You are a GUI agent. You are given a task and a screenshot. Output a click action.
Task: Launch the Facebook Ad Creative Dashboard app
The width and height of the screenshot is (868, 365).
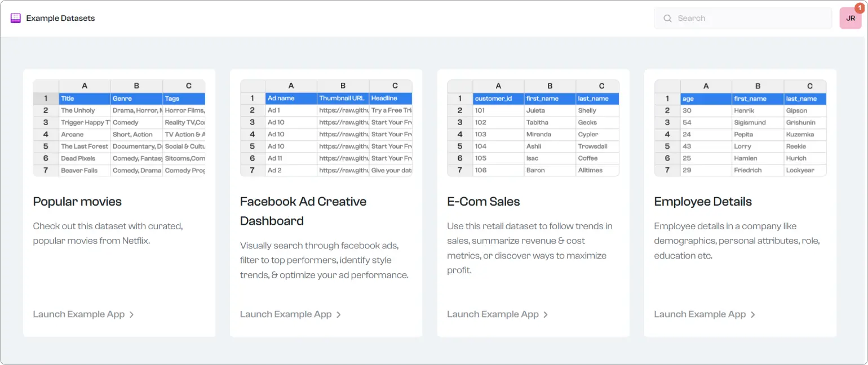click(286, 314)
